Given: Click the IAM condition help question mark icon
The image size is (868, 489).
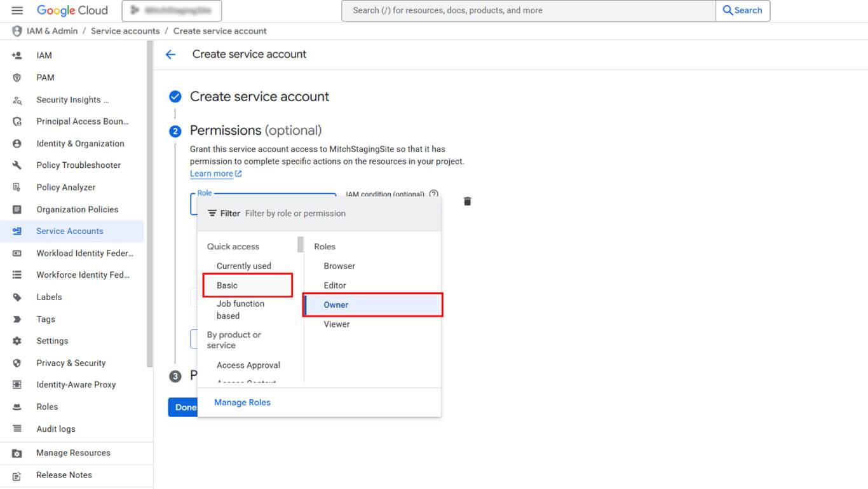Looking at the screenshot, I should tap(433, 195).
